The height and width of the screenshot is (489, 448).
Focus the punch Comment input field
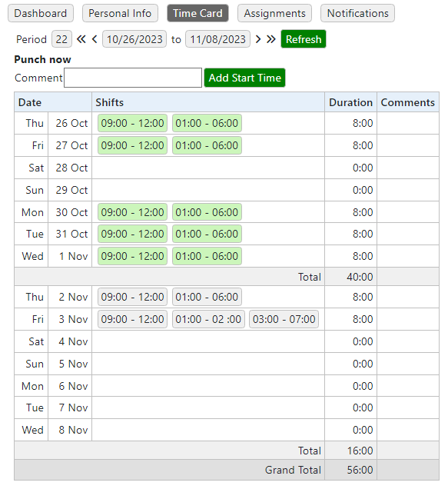(x=133, y=78)
